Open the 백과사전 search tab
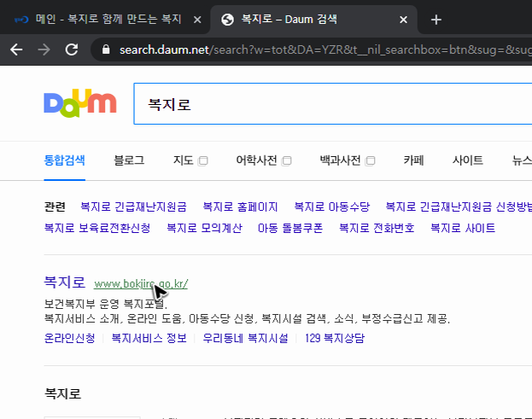 pyautogui.click(x=341, y=160)
